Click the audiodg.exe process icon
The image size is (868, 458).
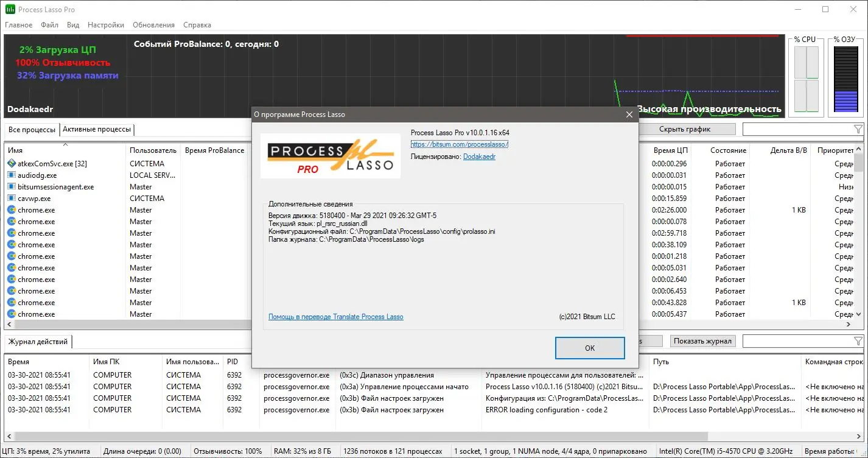(12, 175)
